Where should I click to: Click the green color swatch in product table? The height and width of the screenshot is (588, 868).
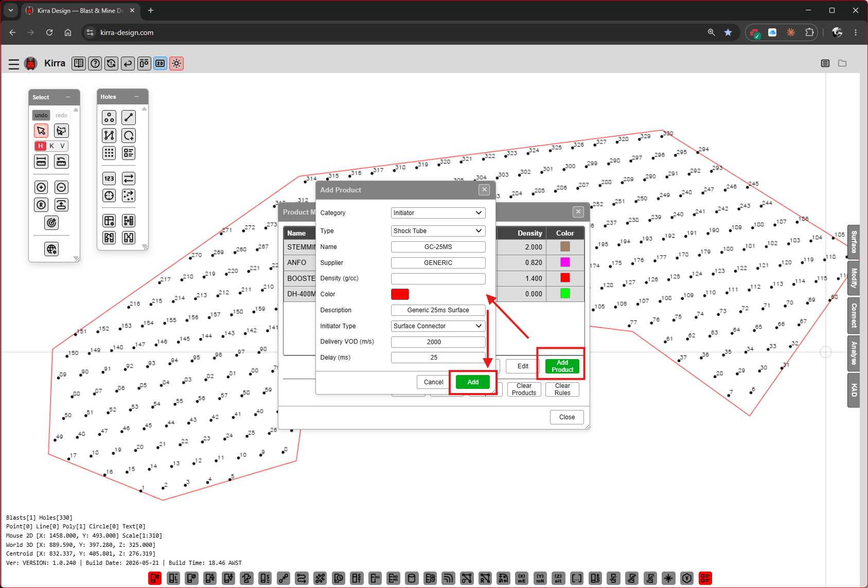coord(565,294)
